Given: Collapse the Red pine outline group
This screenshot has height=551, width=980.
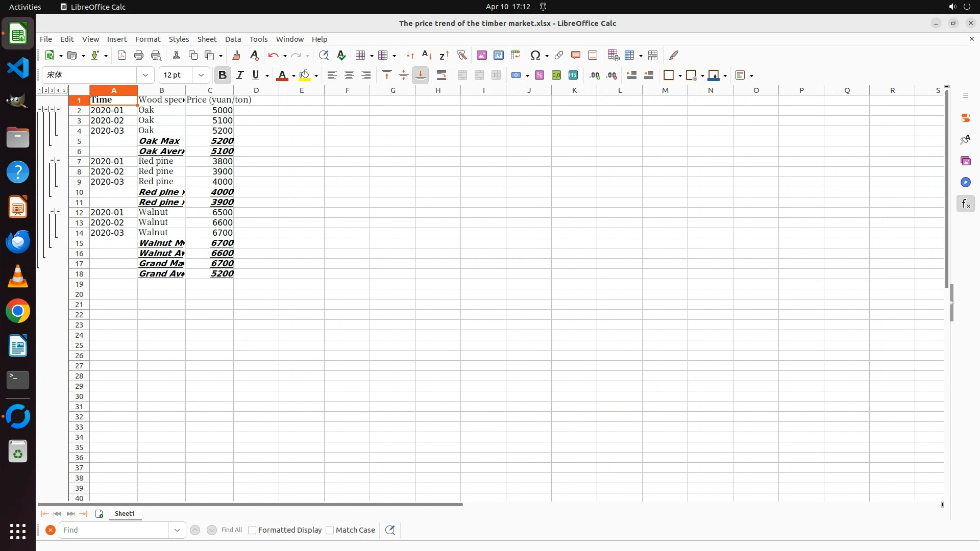Looking at the screenshot, I should pyautogui.click(x=53, y=161).
